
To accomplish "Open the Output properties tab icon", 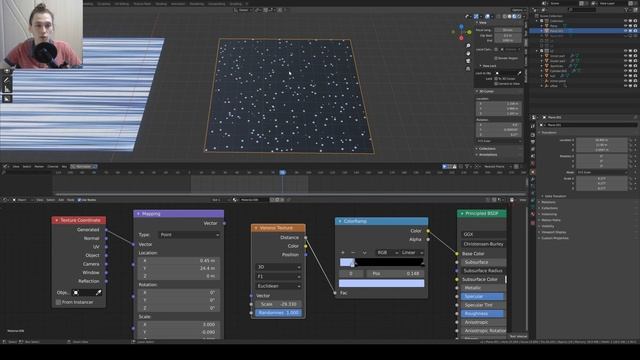I will click(533, 142).
